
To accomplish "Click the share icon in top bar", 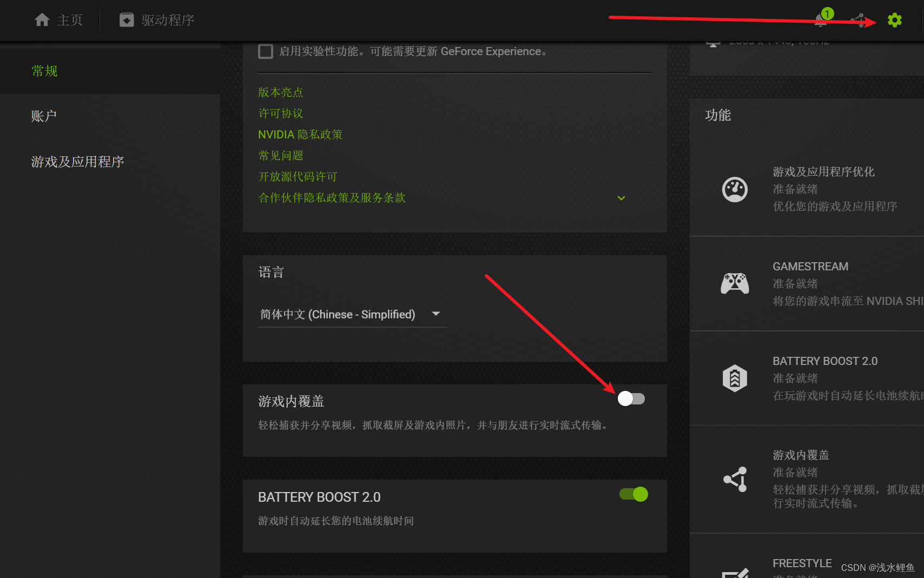I will (859, 21).
